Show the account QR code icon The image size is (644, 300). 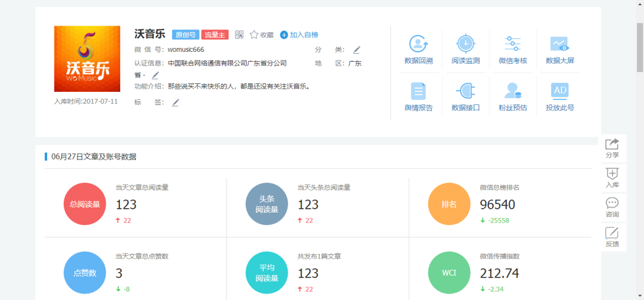pyautogui.click(x=239, y=35)
